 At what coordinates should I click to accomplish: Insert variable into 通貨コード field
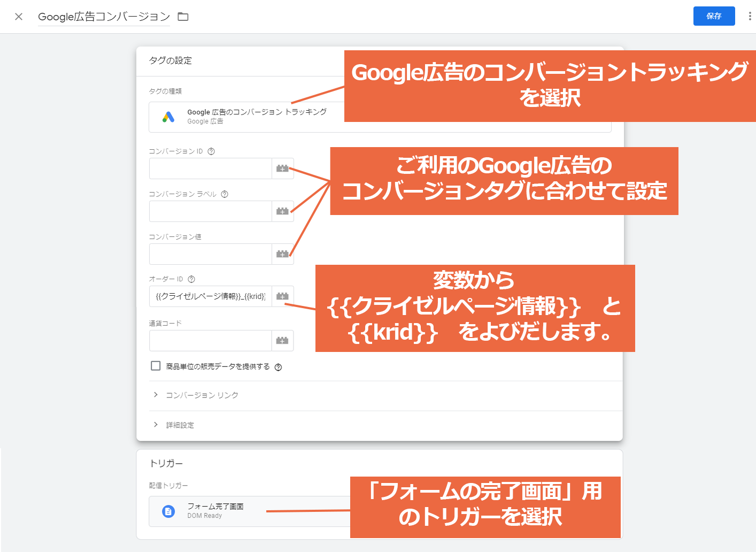283,341
